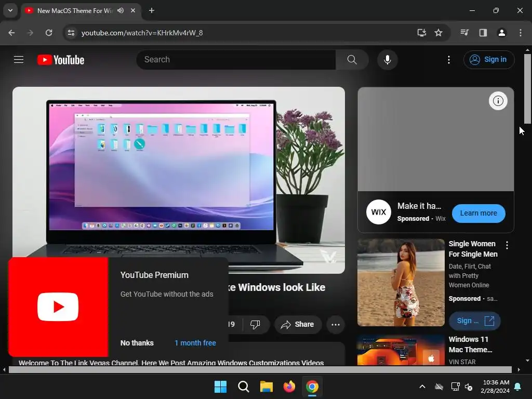Viewport: 532px width, 399px height.
Task: Go to the YouTube home logo
Action: click(61, 60)
